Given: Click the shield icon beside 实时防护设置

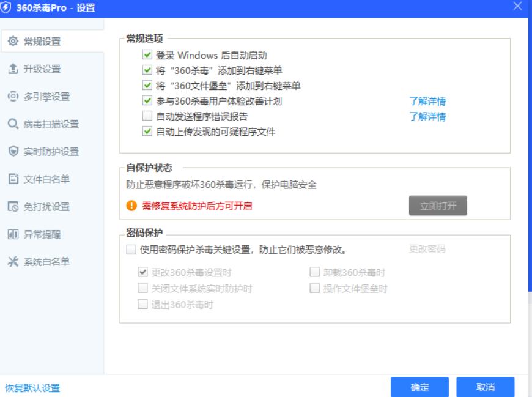Looking at the screenshot, I should [13, 151].
